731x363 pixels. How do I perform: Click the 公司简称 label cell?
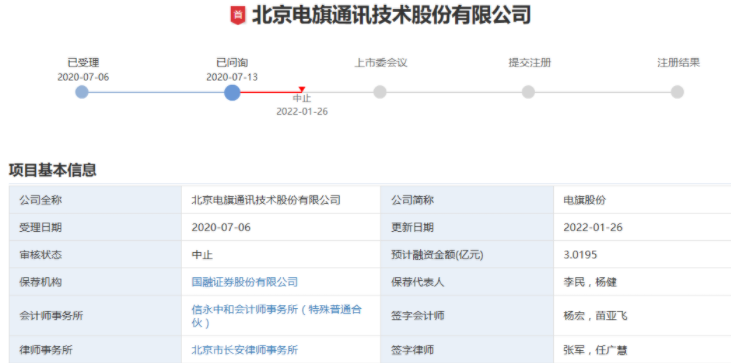(467, 200)
